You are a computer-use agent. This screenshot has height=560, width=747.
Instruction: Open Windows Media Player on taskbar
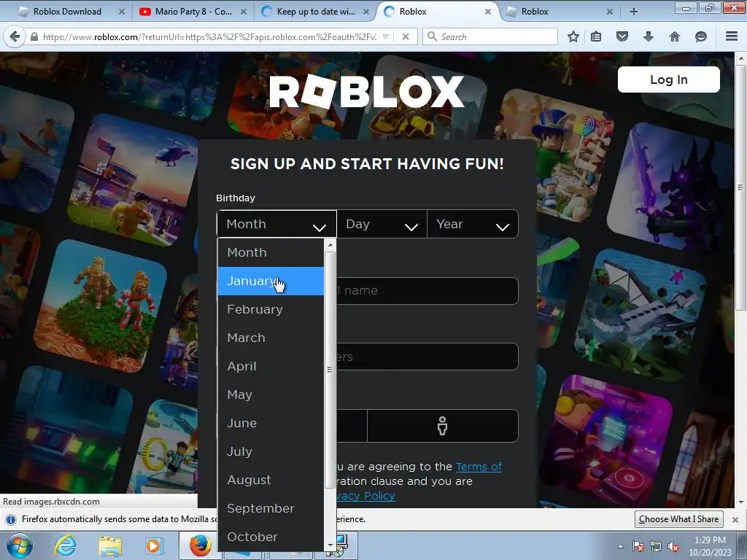click(x=153, y=545)
